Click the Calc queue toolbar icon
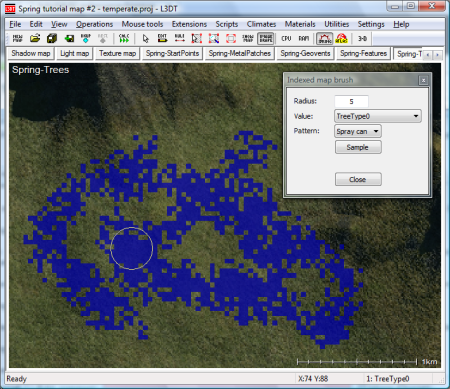Screen dimensions: 450x389 [124, 38]
